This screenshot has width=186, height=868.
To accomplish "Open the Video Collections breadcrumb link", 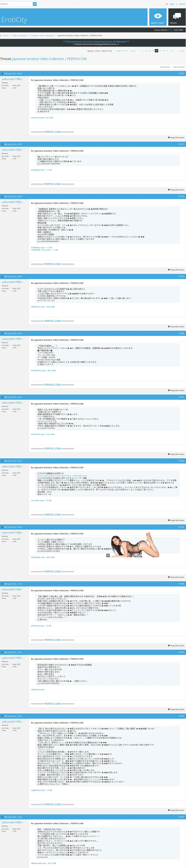I will coord(20,35).
